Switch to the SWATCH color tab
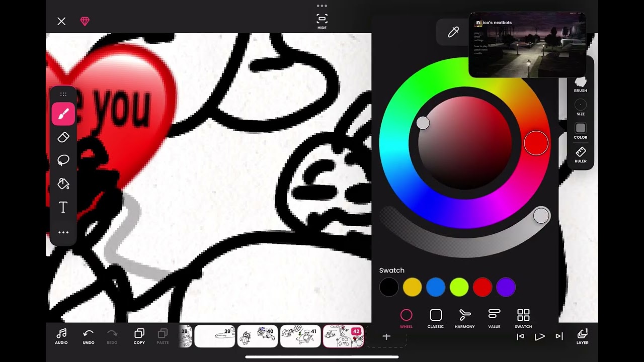644x362 pixels. (523, 319)
